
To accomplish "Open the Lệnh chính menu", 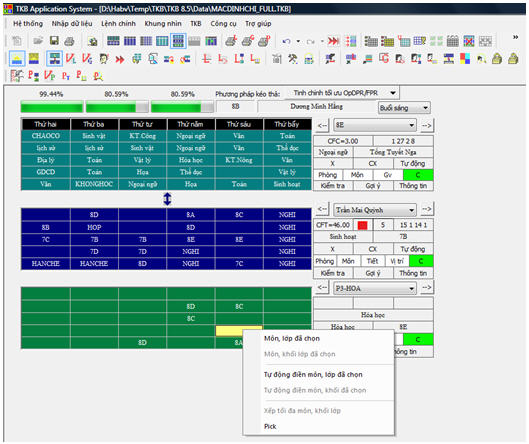I will (x=118, y=24).
